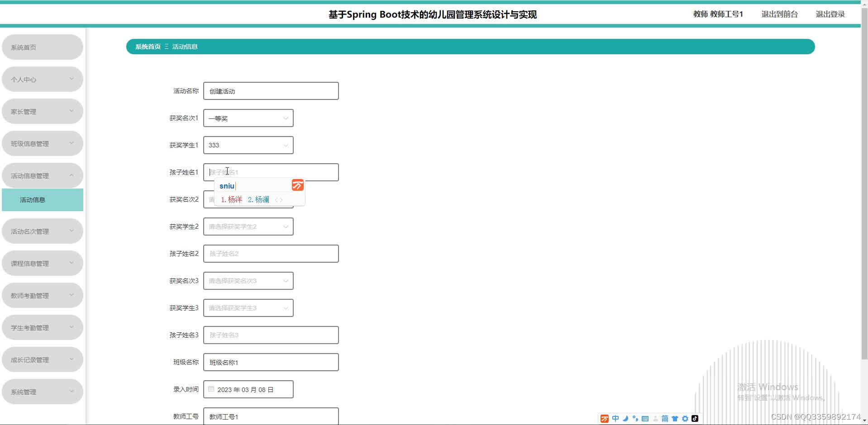Image resolution: width=868 pixels, height=425 pixels.
Task: Open soft keyboard icon in IME toolbar
Action: [645, 419]
